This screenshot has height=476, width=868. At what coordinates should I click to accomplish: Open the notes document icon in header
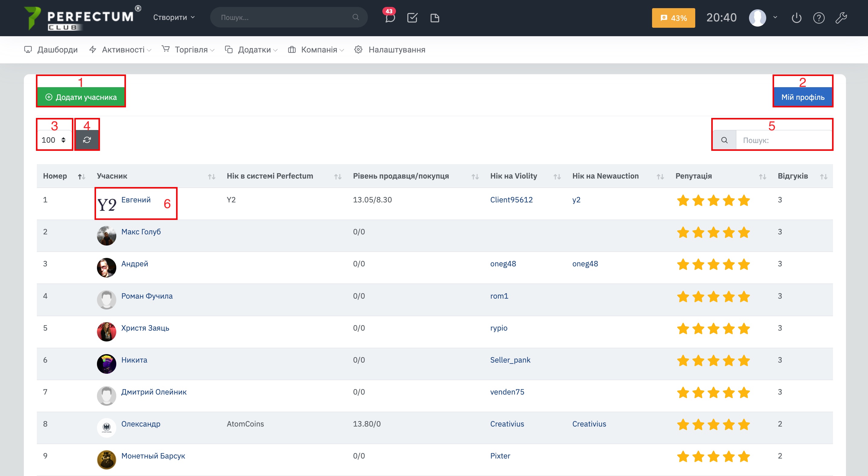(435, 17)
